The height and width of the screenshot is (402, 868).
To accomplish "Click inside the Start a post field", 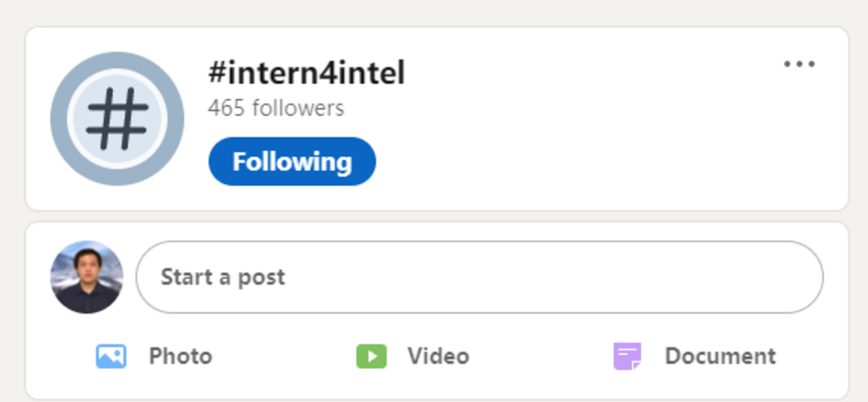I will pos(479,277).
